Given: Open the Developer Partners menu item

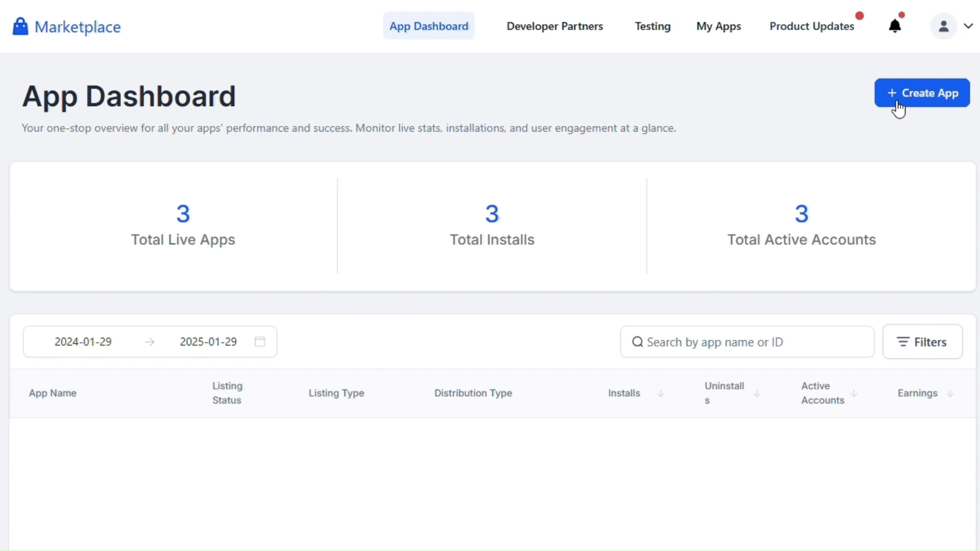Looking at the screenshot, I should [554, 26].
